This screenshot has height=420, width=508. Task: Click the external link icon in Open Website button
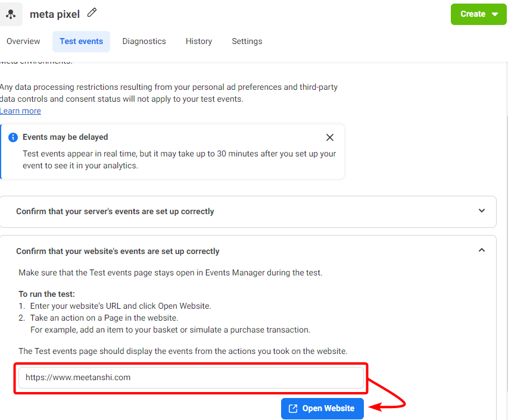[293, 408]
